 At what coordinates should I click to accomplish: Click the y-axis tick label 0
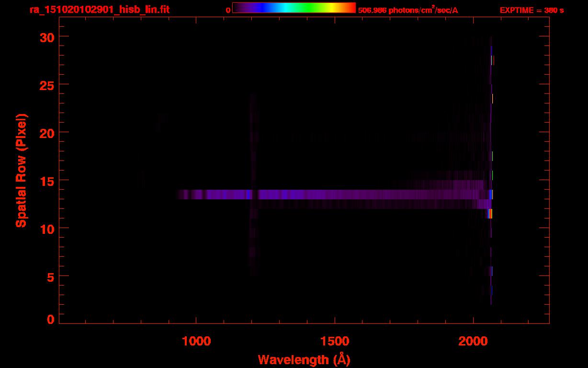tap(50, 319)
